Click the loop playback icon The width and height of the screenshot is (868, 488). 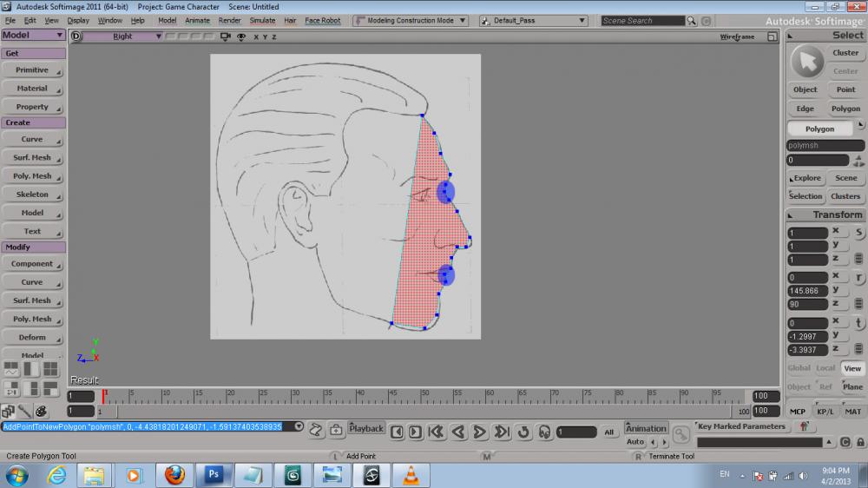[523, 432]
